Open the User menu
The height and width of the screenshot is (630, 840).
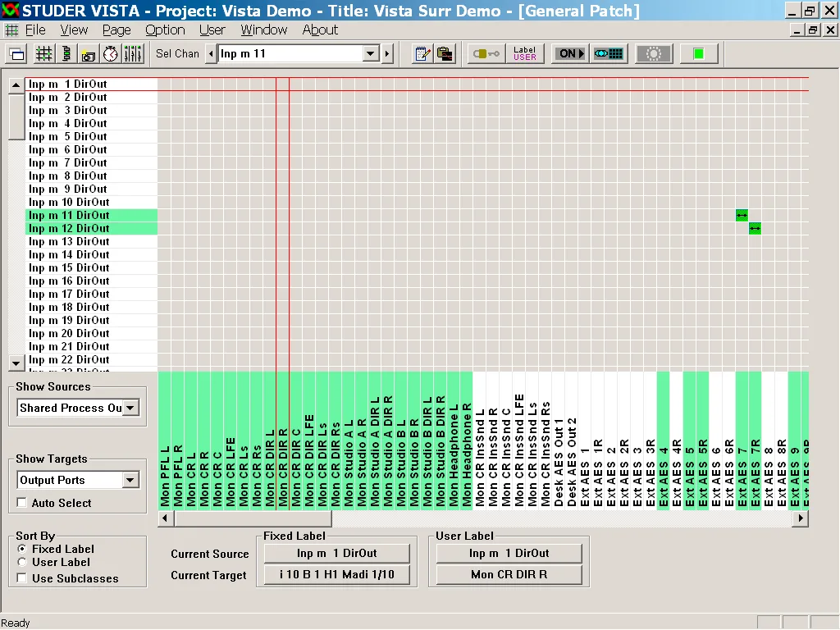point(212,30)
